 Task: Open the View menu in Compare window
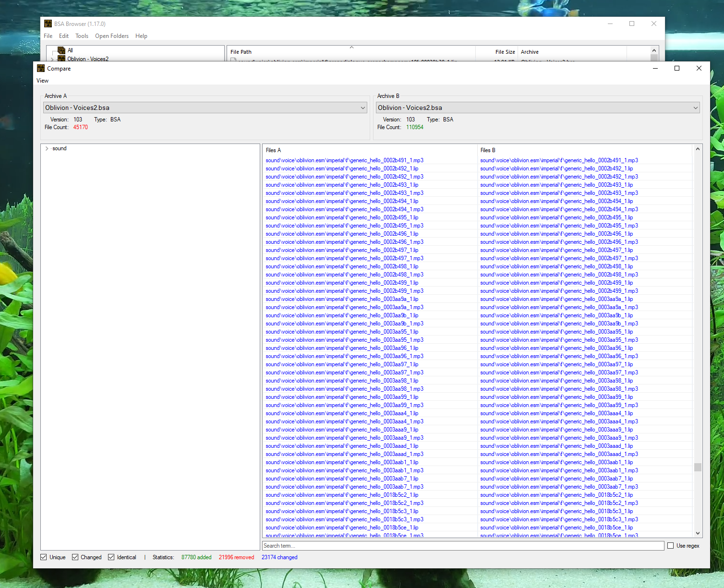click(x=42, y=81)
